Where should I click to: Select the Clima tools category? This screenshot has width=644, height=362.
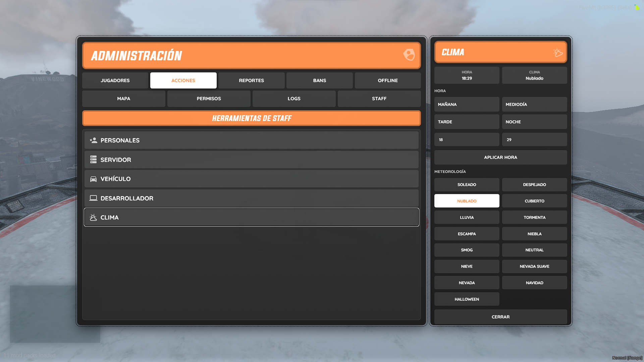click(x=251, y=217)
